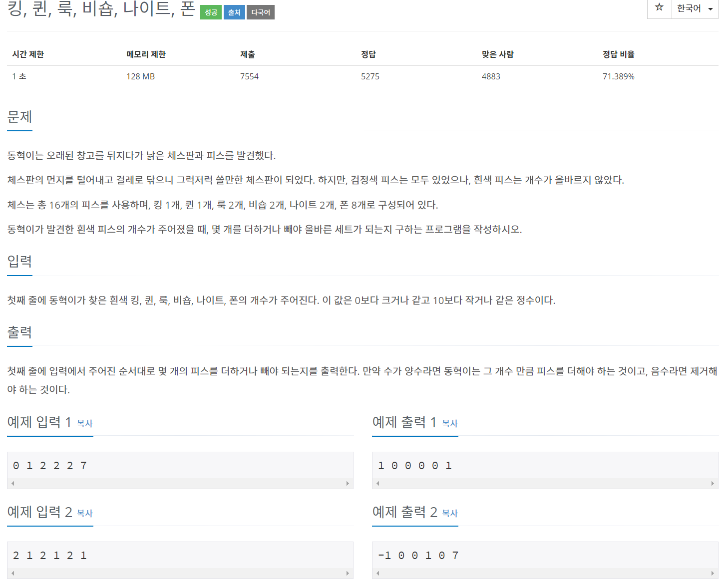This screenshot has width=728, height=584.
Task: Click right scroll arrow in 예제 출력 2 box
Action: coord(713,573)
